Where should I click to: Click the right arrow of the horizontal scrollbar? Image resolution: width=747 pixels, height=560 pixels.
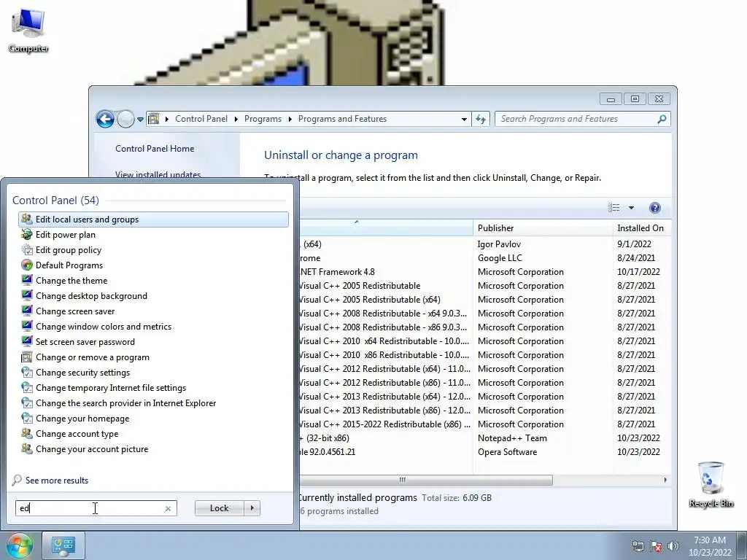(x=665, y=480)
